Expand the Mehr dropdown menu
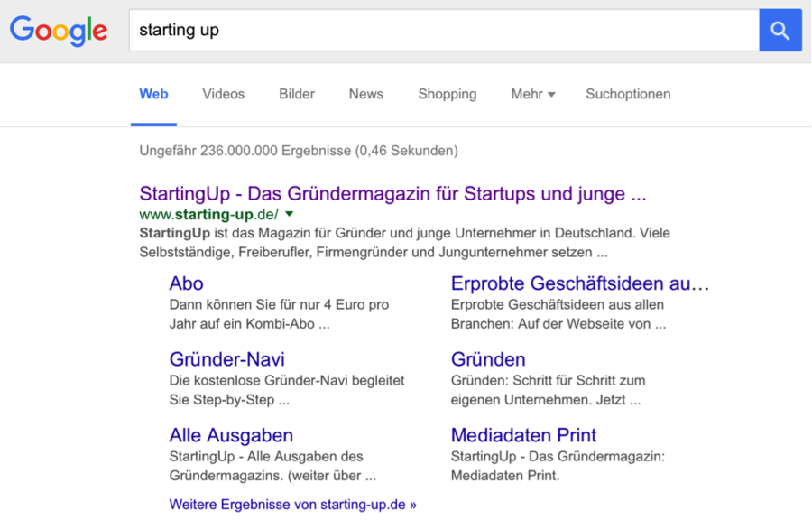 point(533,94)
